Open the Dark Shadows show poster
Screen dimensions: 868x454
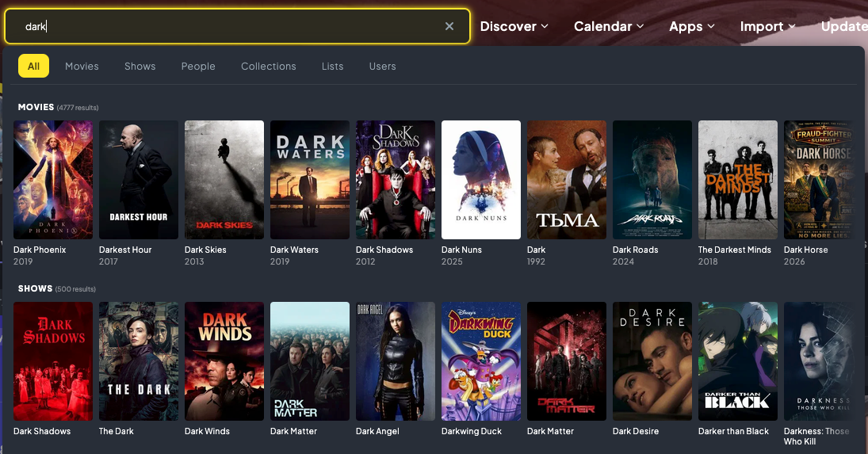[x=53, y=361]
